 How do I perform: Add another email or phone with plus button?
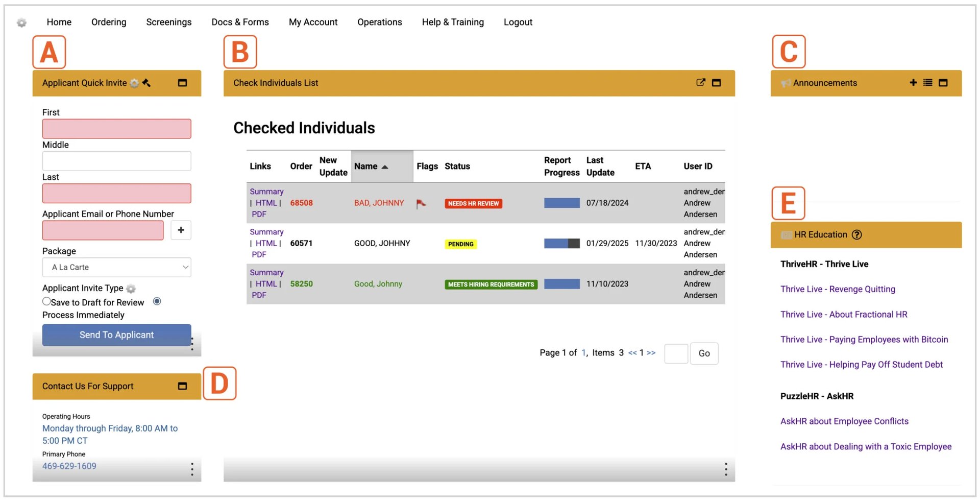(x=181, y=230)
